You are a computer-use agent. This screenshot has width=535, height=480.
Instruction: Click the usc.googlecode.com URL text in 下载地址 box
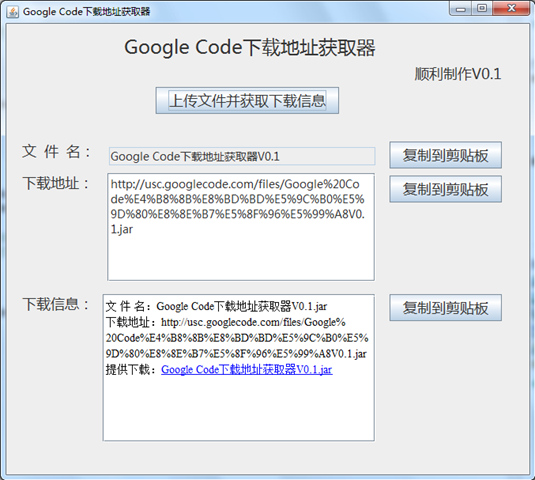click(x=237, y=207)
